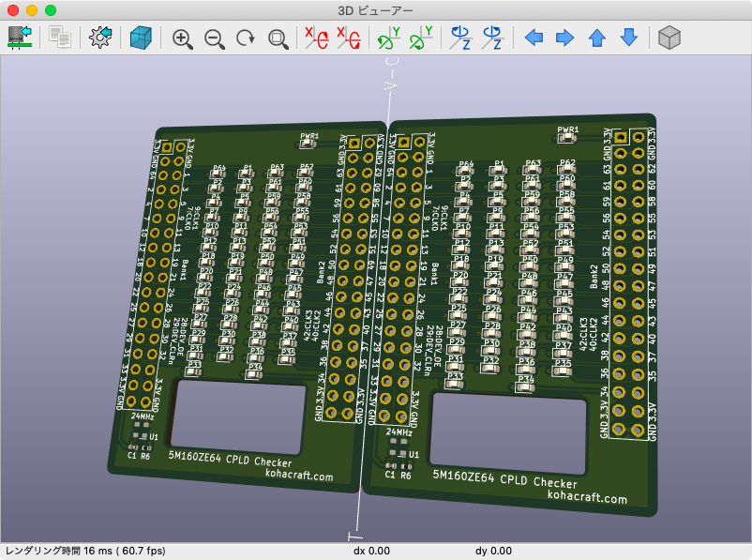Copy the 3D image to clipboard
The width and height of the screenshot is (752, 560).
pyautogui.click(x=61, y=38)
